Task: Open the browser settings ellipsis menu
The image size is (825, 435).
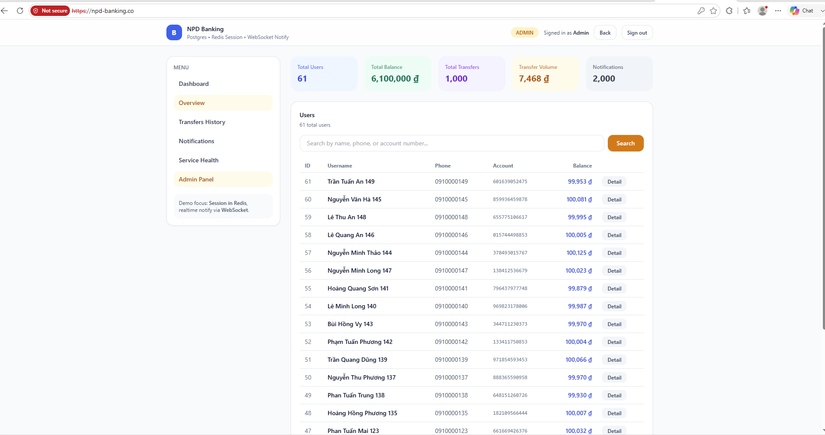Action: click(778, 11)
